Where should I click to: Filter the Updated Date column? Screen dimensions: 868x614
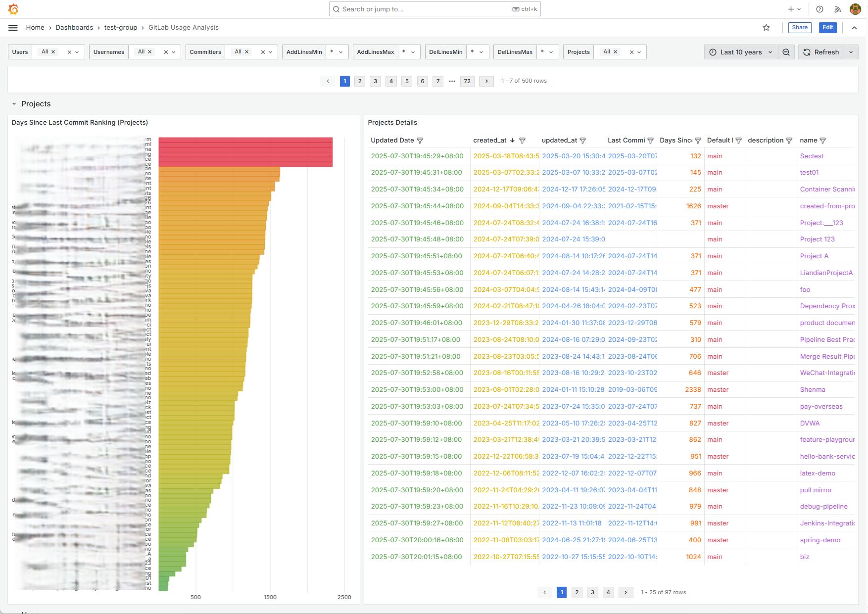tap(420, 141)
